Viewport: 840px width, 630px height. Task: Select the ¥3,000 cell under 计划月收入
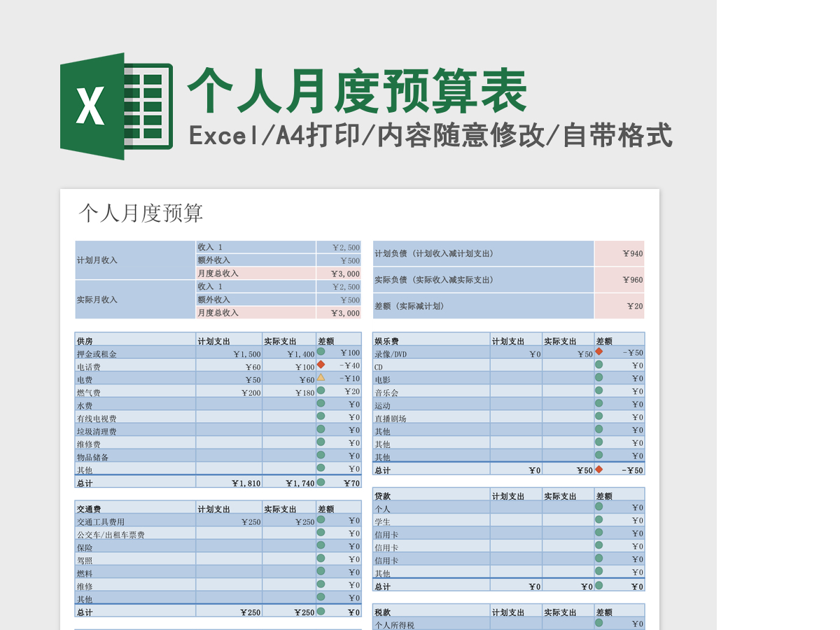(x=339, y=274)
